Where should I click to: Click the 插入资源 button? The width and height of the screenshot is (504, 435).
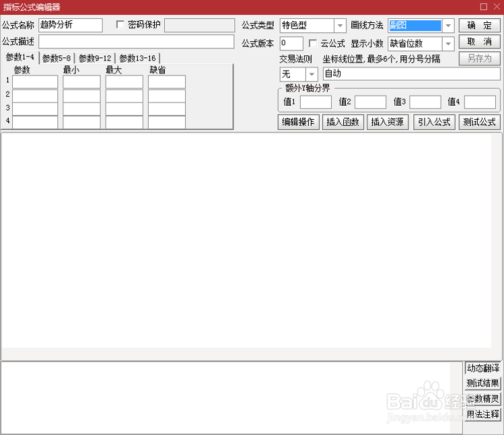point(388,122)
